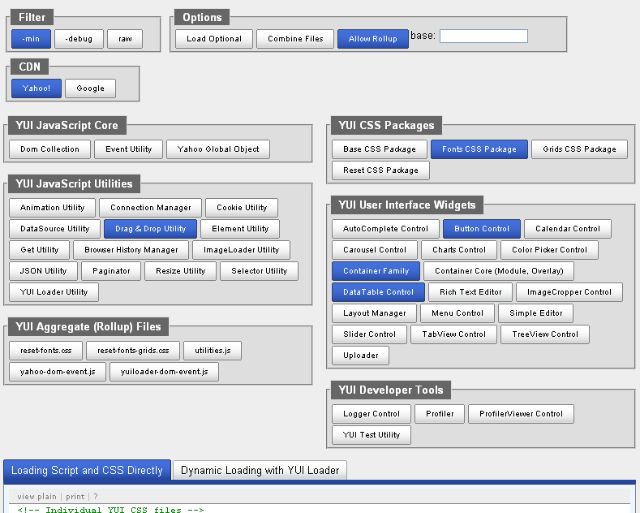Screen dimensions: 640x513
Task: Switch the CDN to Google
Action: (90, 88)
